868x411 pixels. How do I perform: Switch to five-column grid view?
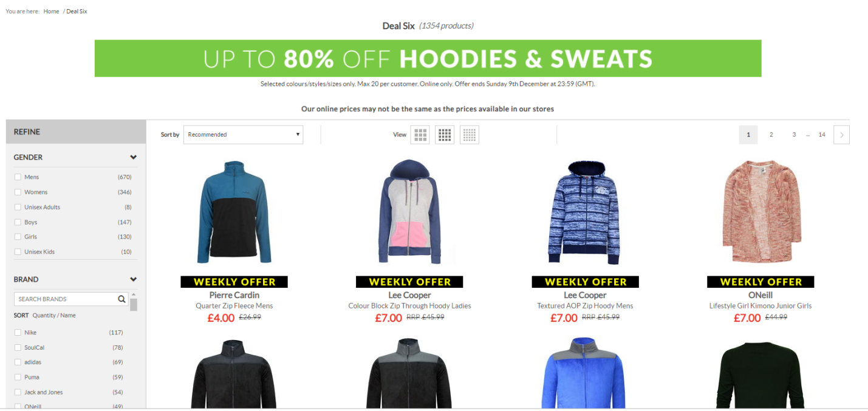click(x=470, y=135)
